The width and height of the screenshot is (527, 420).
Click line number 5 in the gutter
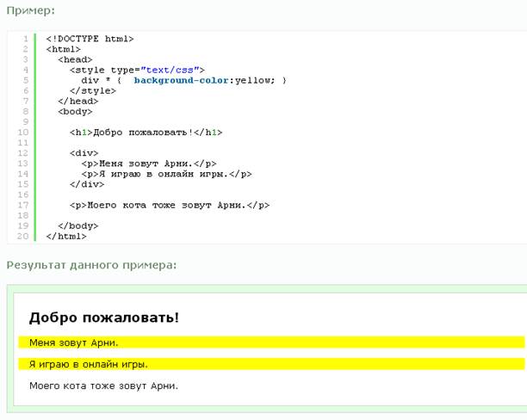26,81
